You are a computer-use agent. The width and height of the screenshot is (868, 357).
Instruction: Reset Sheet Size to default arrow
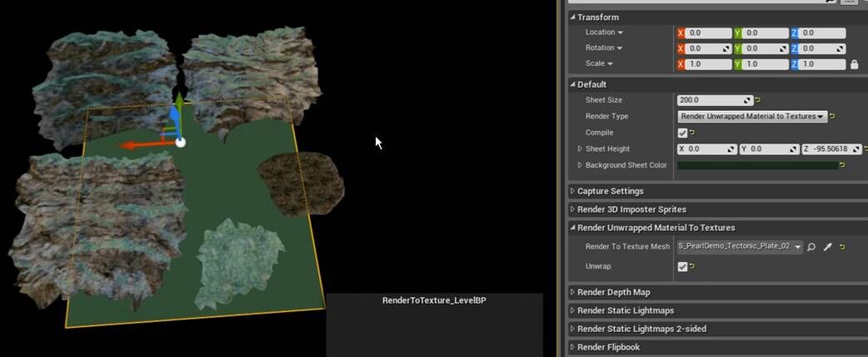click(760, 100)
